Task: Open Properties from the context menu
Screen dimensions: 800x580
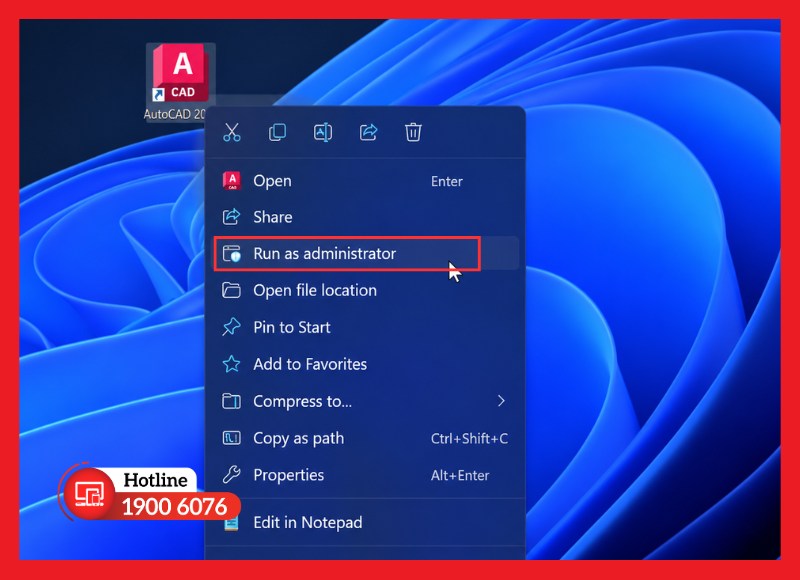Action: [x=367, y=475]
